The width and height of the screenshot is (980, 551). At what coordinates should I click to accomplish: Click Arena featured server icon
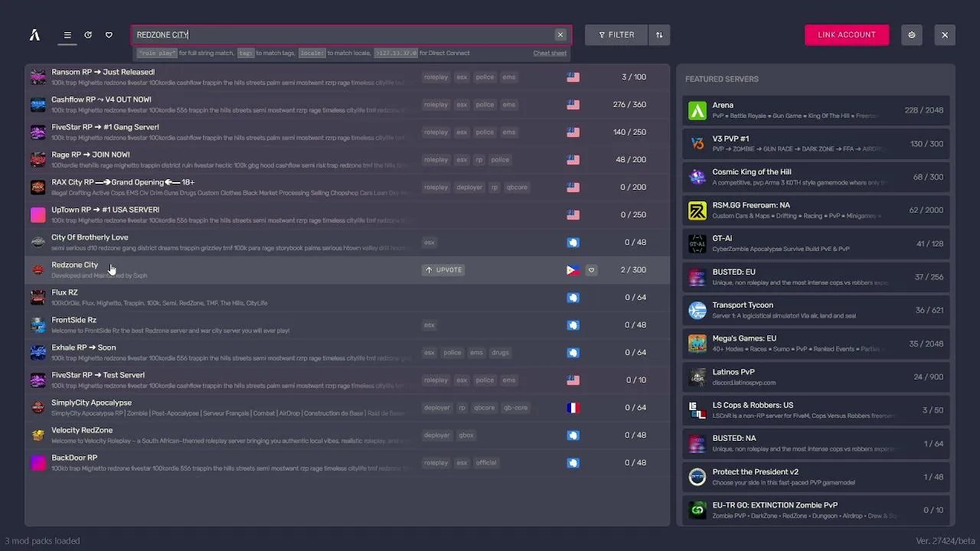pos(697,110)
